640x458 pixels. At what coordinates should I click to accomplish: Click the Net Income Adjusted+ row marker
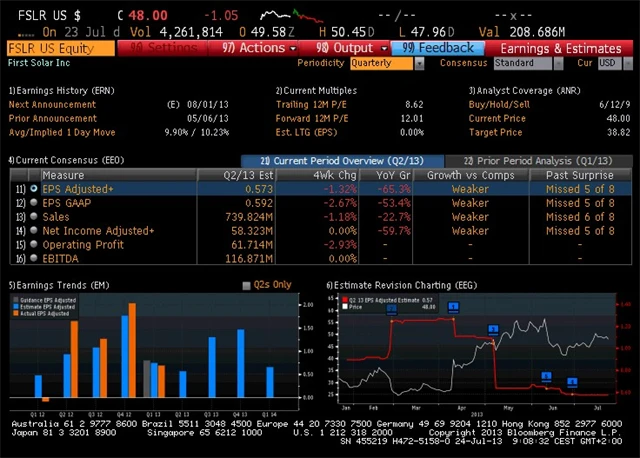(34, 230)
